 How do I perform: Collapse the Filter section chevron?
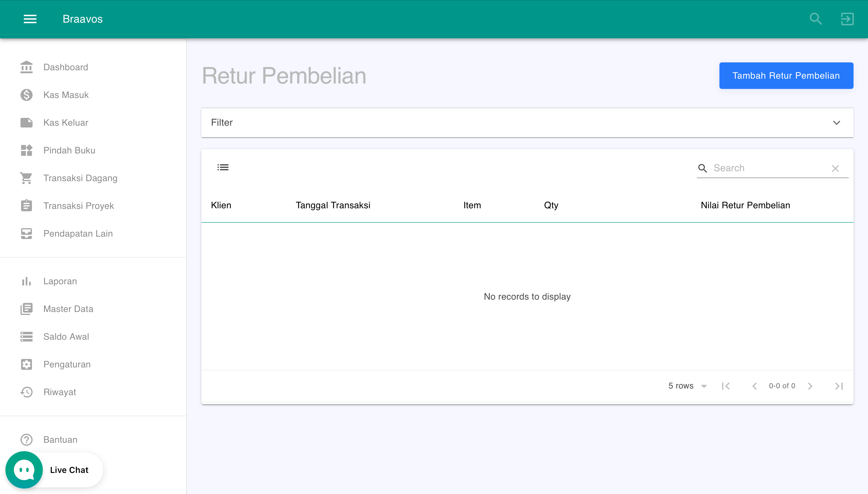(836, 122)
